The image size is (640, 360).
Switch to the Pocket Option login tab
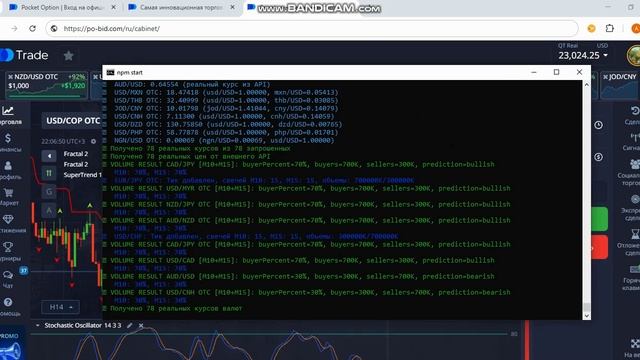(62, 7)
